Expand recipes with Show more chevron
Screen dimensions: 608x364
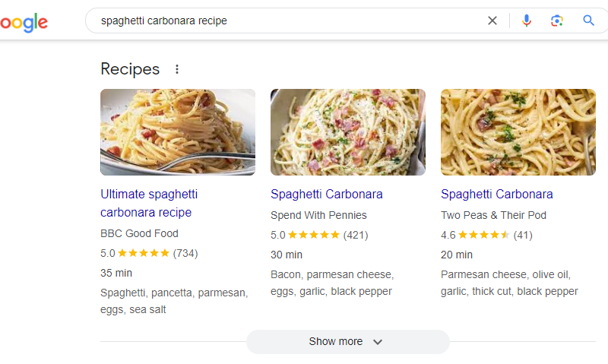point(378,342)
